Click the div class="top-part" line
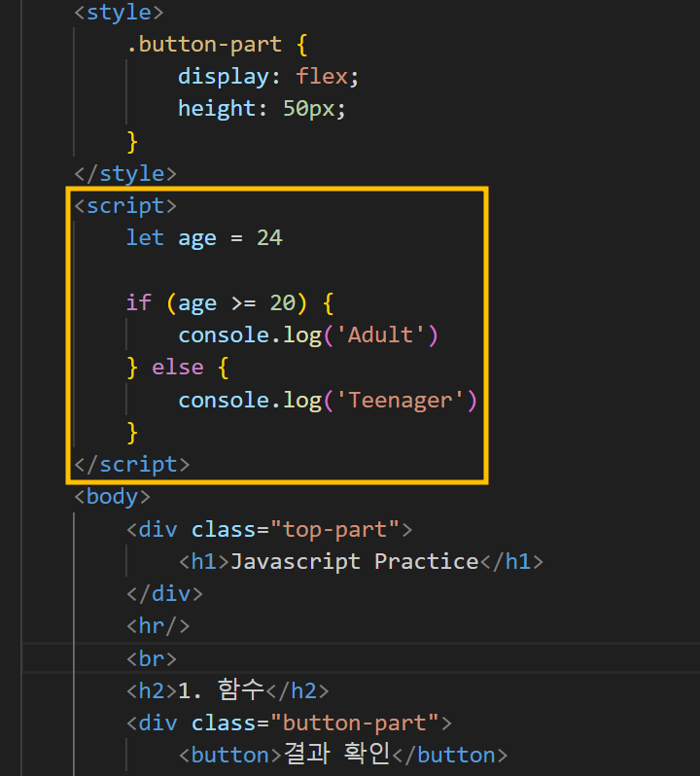This screenshot has height=776, width=700. [x=269, y=530]
